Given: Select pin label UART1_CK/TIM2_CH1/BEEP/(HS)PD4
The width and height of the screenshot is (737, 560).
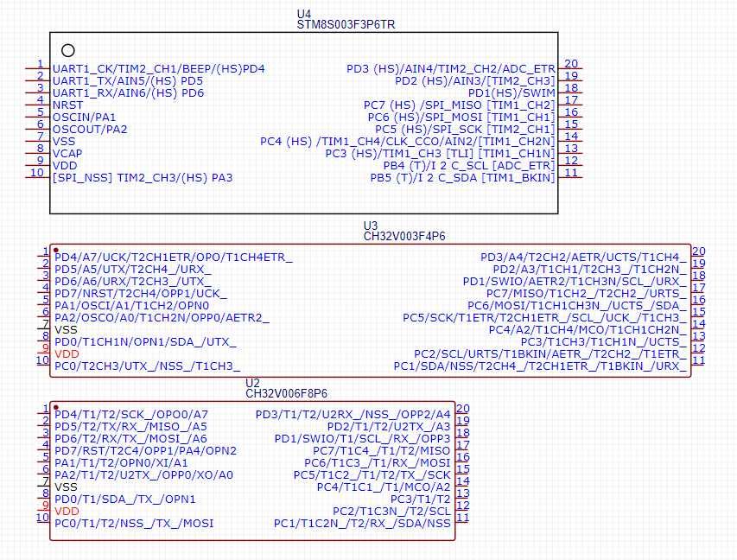Looking at the screenshot, I should 159,69.
